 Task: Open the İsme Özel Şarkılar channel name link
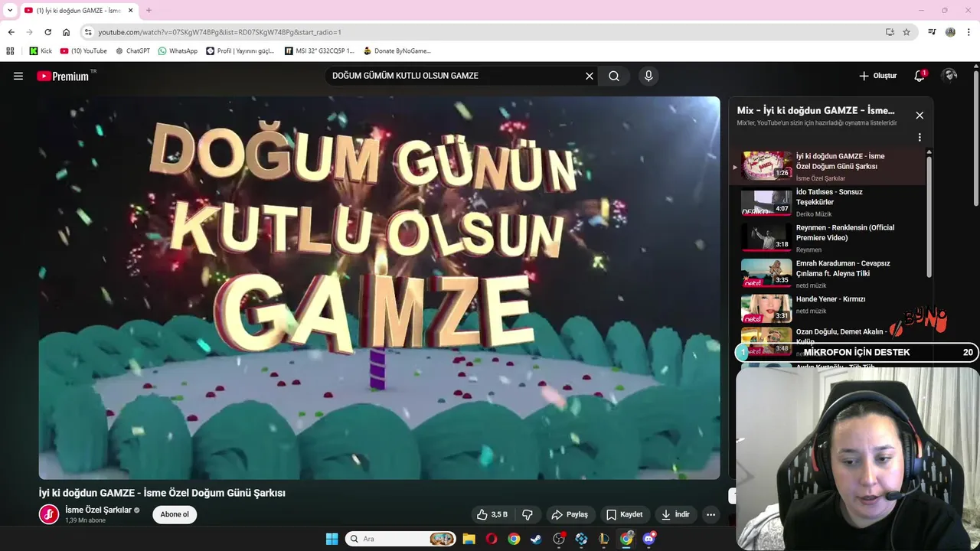click(98, 510)
